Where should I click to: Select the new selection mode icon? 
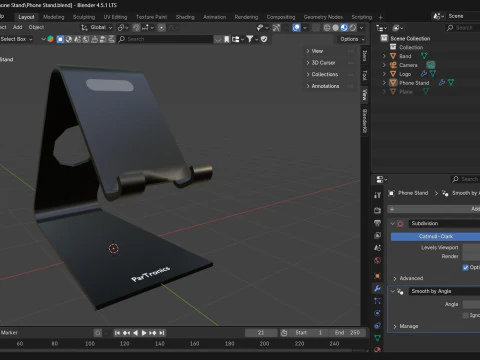click(60, 39)
